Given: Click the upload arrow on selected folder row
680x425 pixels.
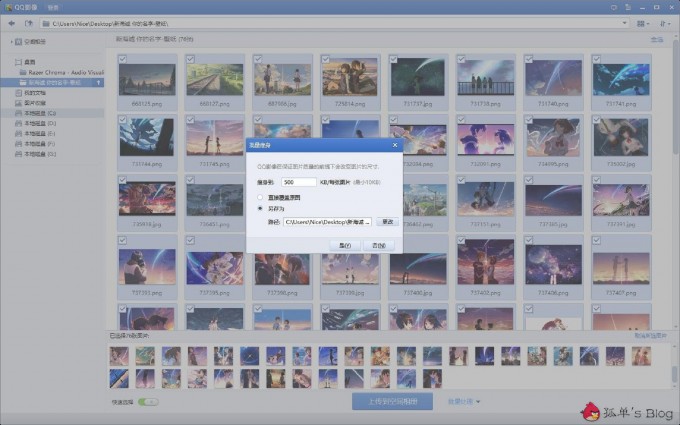Looking at the screenshot, I should click(x=98, y=82).
